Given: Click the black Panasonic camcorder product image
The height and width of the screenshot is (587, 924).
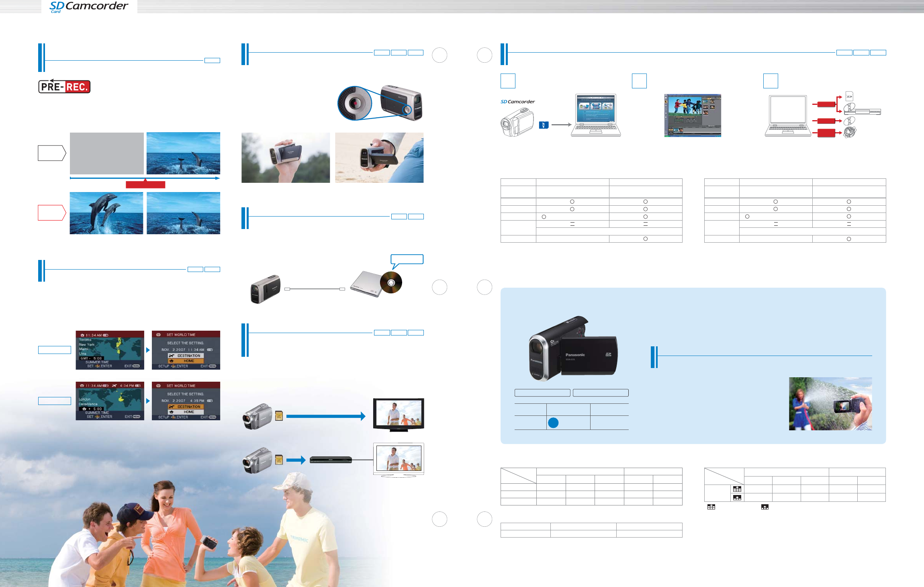Looking at the screenshot, I should point(572,348).
